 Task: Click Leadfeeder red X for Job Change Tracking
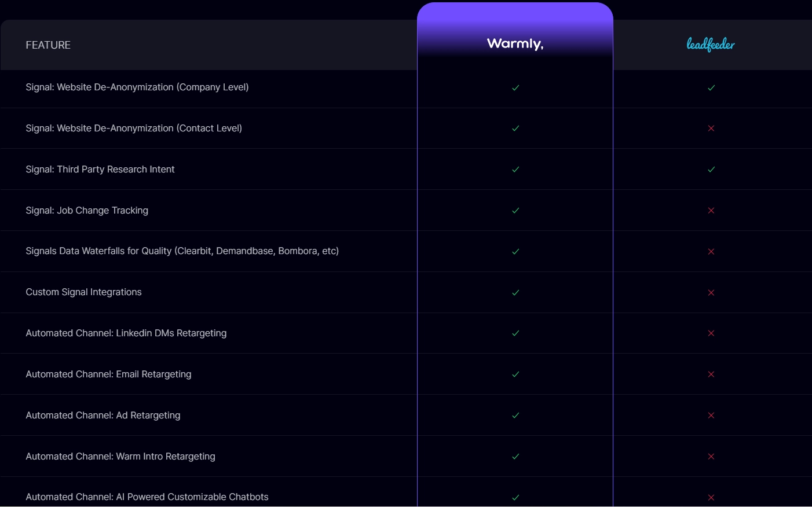point(711,211)
